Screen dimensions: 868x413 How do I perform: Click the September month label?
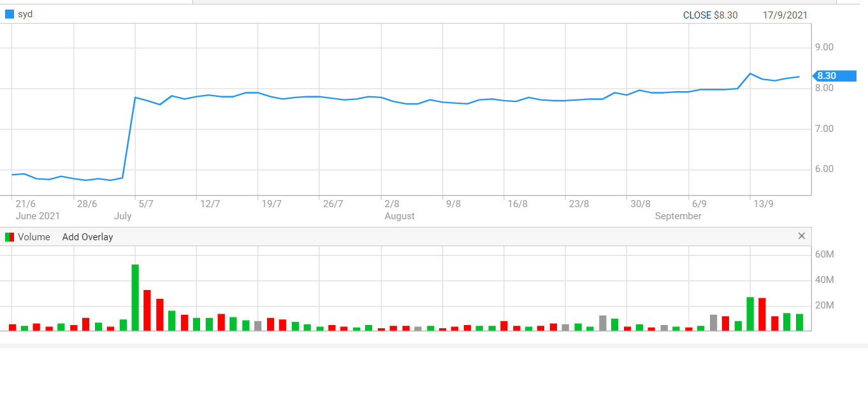678,216
